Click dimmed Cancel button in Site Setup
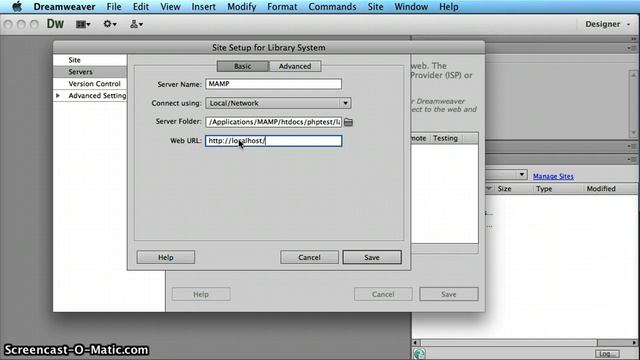640x360 pixels. [x=383, y=294]
